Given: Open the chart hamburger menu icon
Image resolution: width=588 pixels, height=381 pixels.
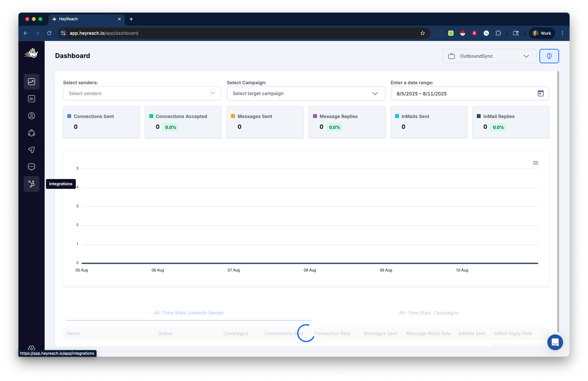Looking at the screenshot, I should (x=536, y=162).
